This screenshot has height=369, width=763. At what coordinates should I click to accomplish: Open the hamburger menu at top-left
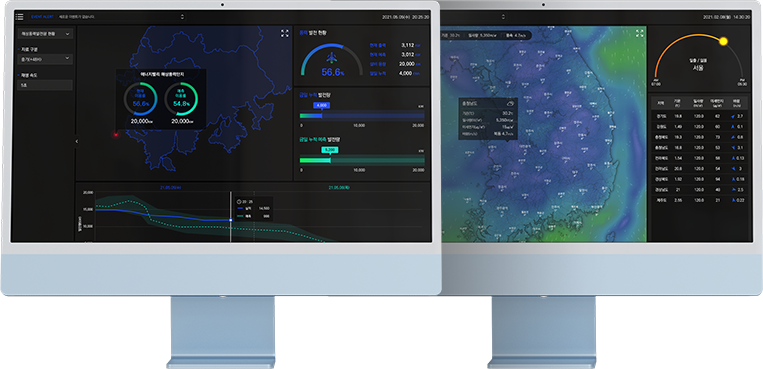click(19, 17)
